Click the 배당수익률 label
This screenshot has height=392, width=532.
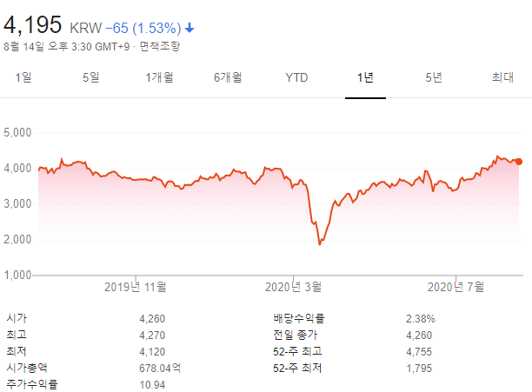point(299,318)
